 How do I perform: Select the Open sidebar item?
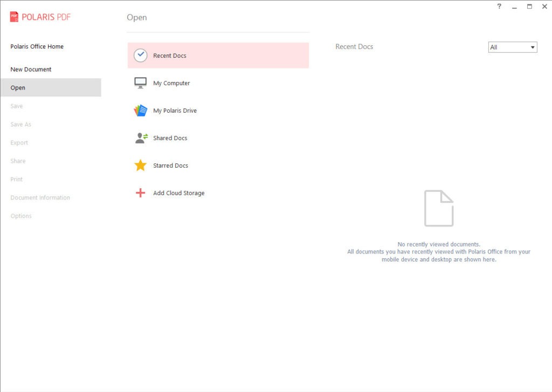click(51, 87)
